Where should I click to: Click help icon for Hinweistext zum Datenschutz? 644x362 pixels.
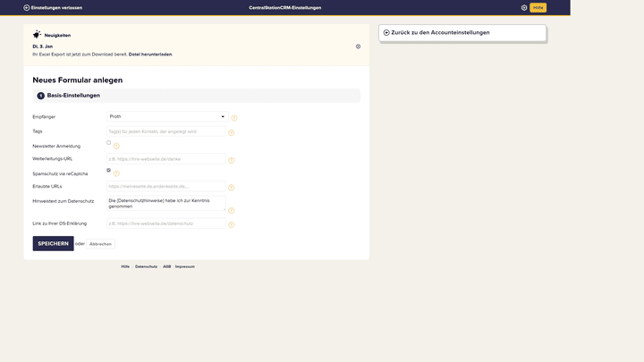(x=231, y=211)
